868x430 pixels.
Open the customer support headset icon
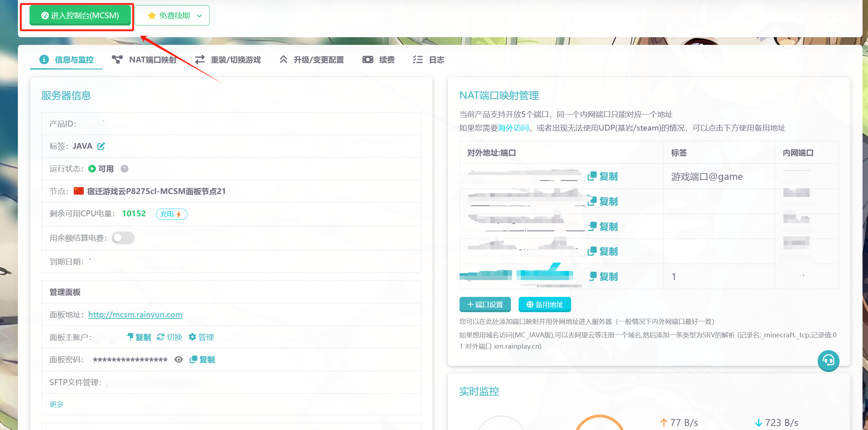828,361
